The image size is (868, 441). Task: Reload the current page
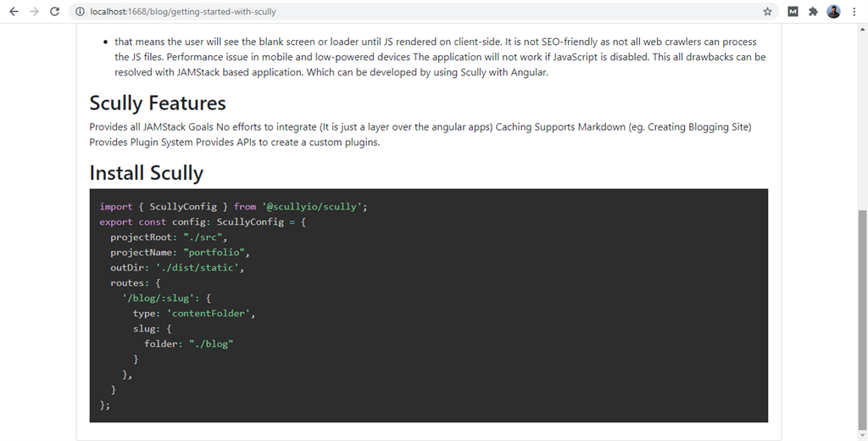[55, 12]
